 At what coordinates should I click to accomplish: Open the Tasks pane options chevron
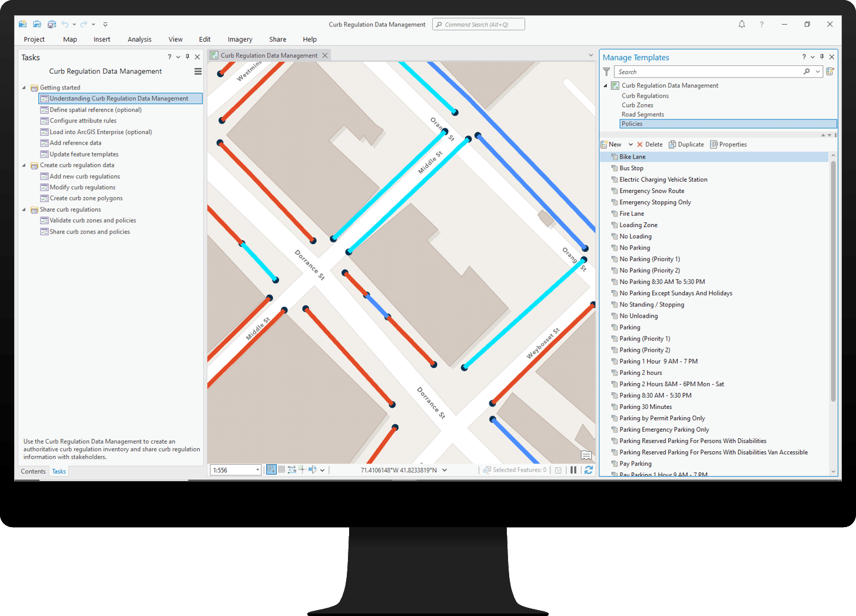point(178,57)
